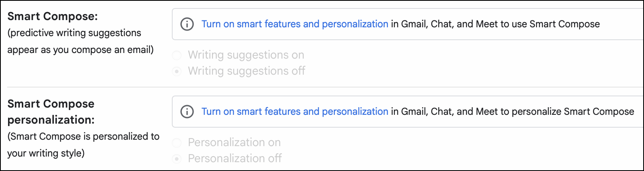This screenshot has height=171, width=644.
Task: Click the "Writing suggestions on" label text
Action: [246, 55]
